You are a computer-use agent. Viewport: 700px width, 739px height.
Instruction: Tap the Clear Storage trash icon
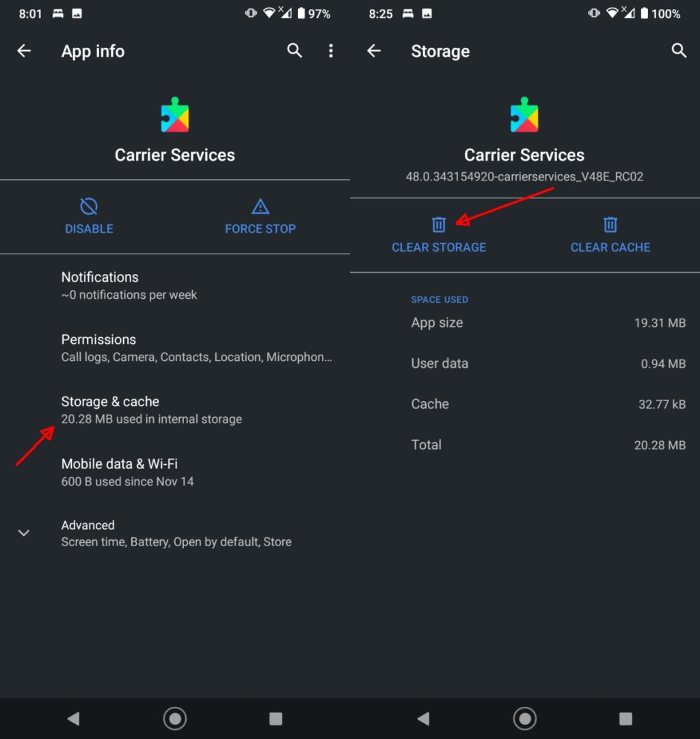[438, 224]
